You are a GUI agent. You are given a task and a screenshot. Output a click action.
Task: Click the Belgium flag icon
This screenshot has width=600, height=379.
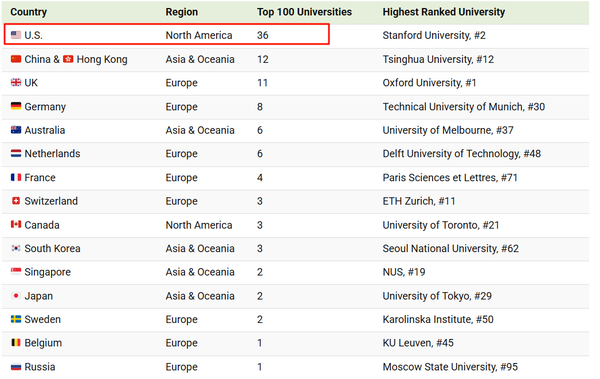click(x=16, y=342)
